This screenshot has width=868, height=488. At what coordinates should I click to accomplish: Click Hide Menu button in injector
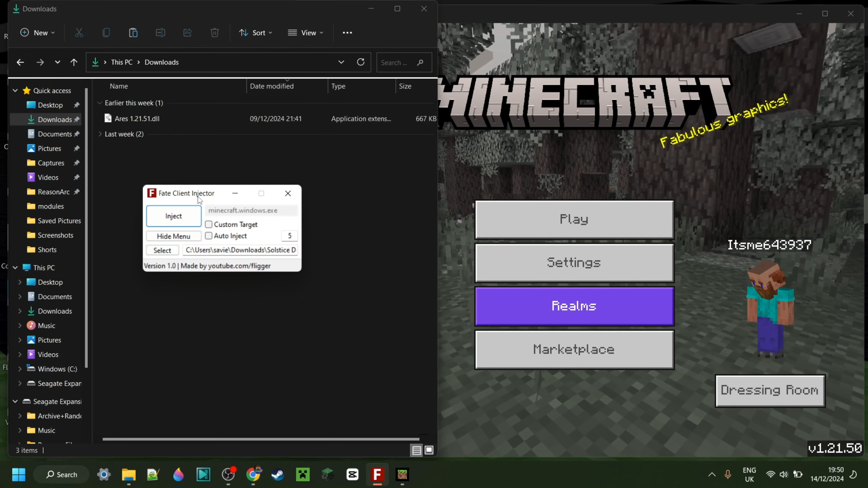(x=174, y=236)
